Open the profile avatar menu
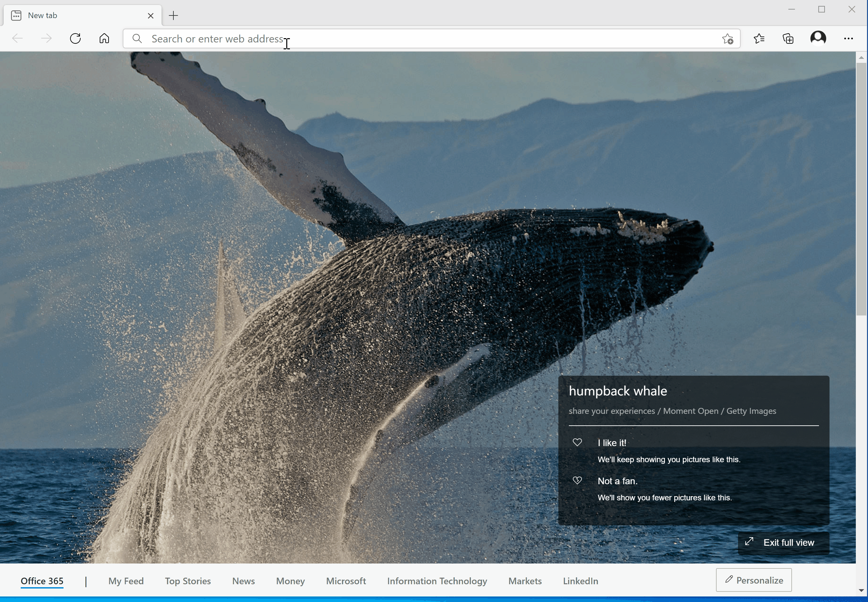This screenshot has width=868, height=602. coord(818,38)
